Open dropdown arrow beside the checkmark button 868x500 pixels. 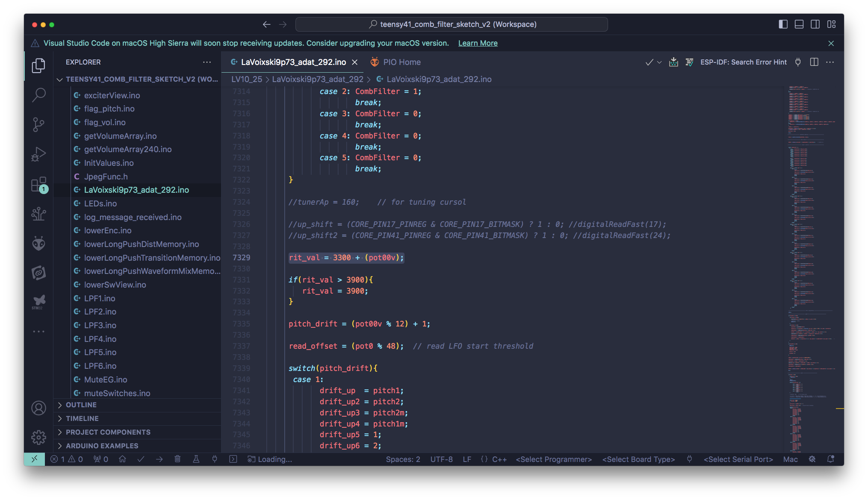[659, 62]
